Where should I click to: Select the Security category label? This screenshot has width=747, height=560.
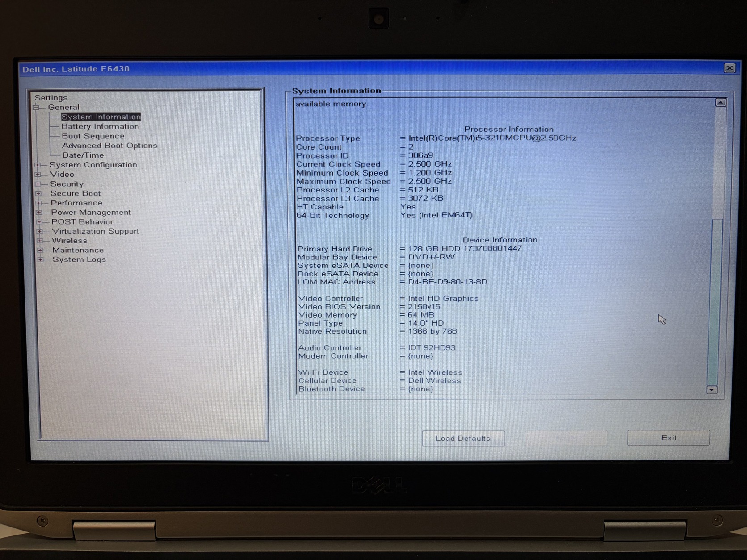(x=67, y=184)
